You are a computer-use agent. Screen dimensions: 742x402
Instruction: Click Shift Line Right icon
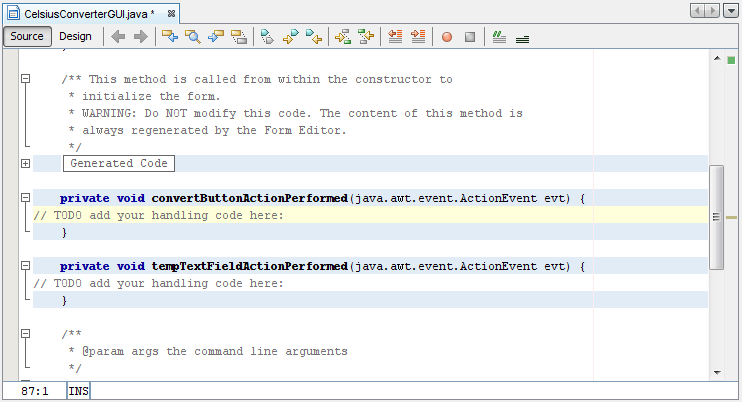point(418,37)
